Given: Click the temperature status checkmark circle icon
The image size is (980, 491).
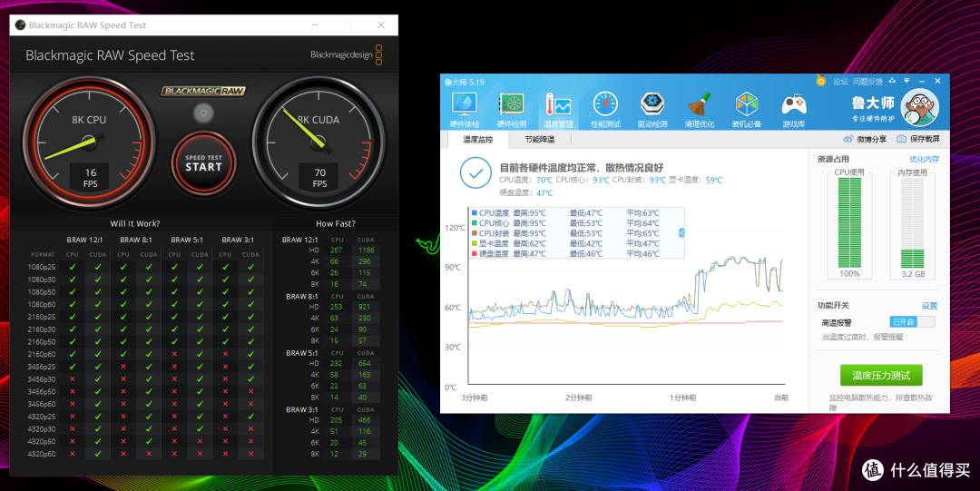Looking at the screenshot, I should coord(475,173).
